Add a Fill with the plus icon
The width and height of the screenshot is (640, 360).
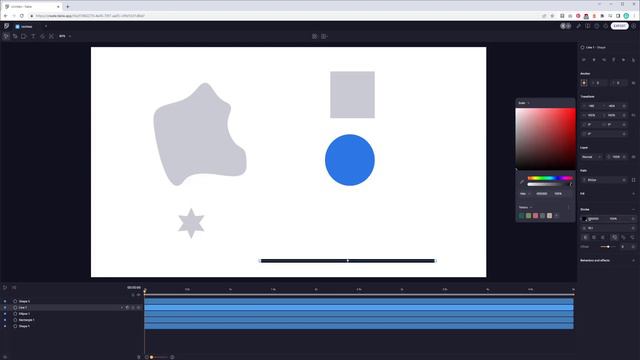(x=633, y=193)
